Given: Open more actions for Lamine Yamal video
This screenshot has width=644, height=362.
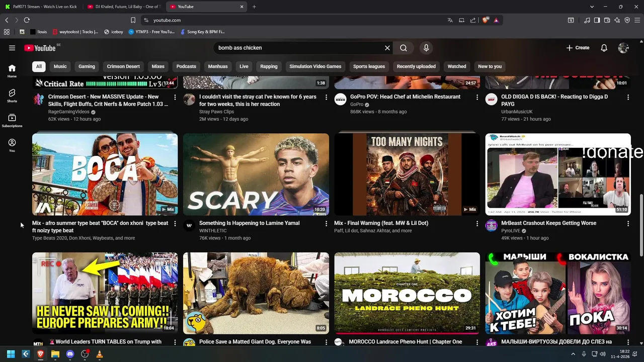Looking at the screenshot, I should pos(326,223).
